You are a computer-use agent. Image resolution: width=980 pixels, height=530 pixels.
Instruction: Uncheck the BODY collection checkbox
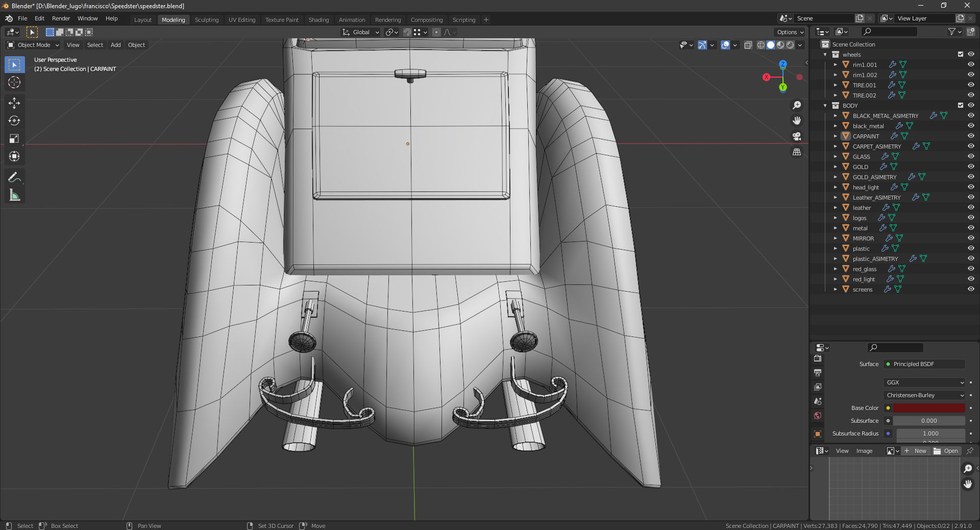click(960, 106)
